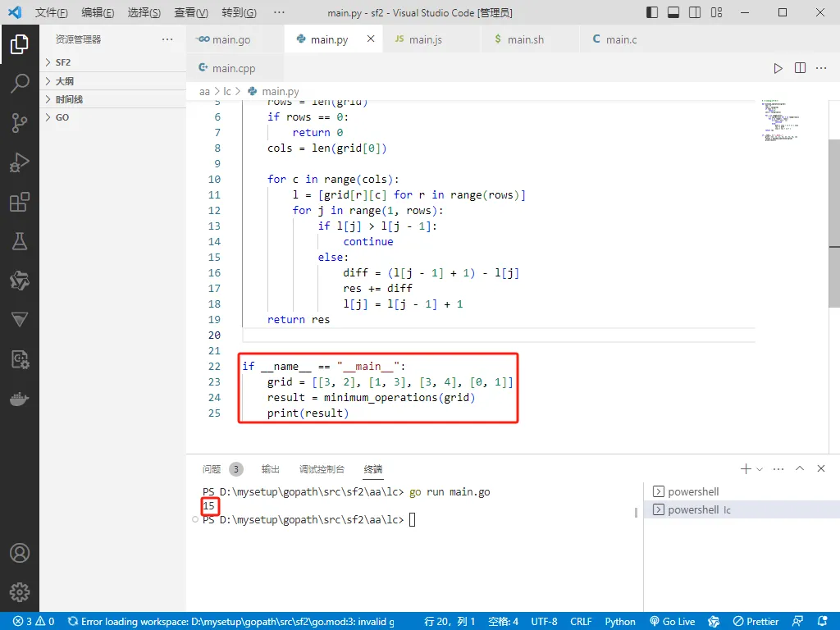Click the Prettier status bar item
This screenshot has height=630, width=840.
tap(756, 622)
